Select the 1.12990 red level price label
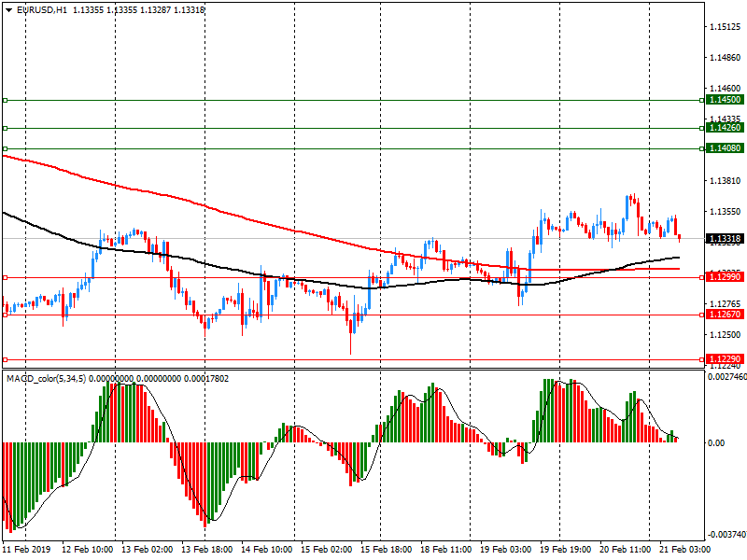Image resolution: width=747 pixels, height=560 pixels. pyautogui.click(x=725, y=276)
